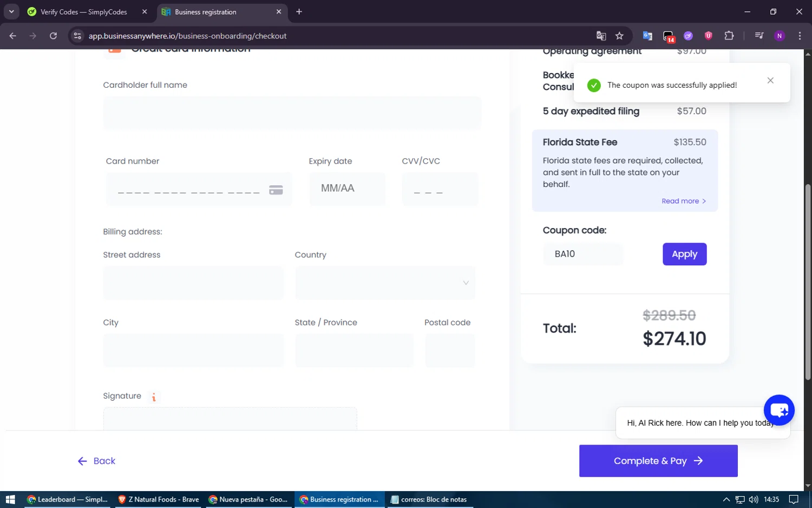Open Windows notification center icon

pyautogui.click(x=794, y=499)
